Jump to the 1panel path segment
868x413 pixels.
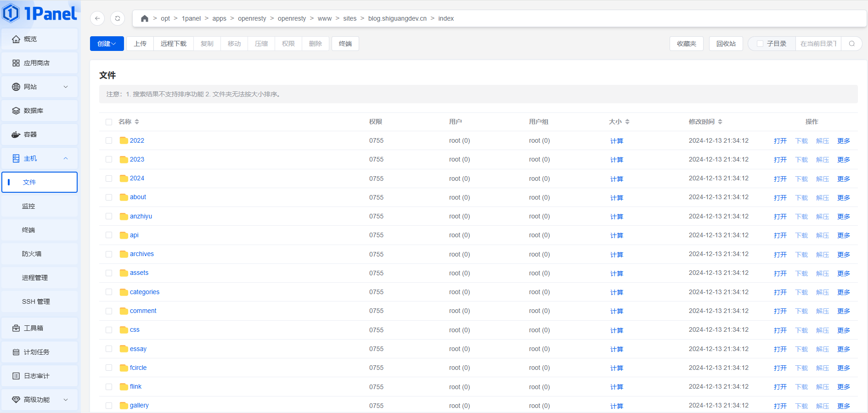click(191, 18)
